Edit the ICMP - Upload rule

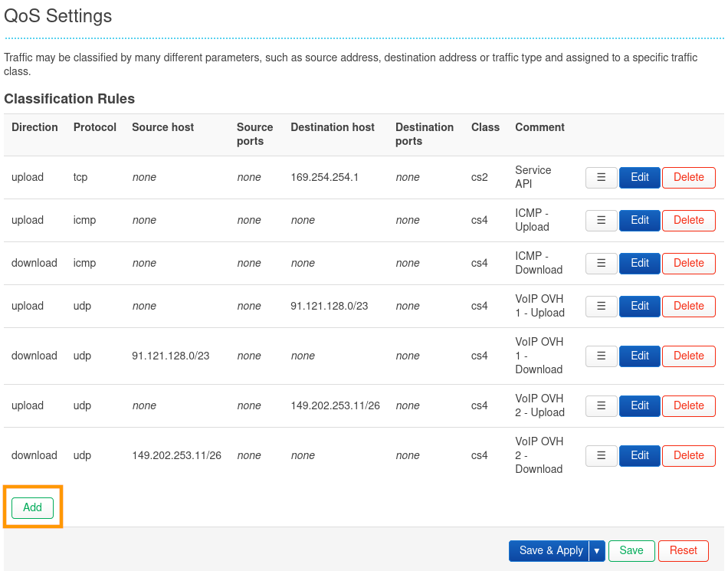640,220
